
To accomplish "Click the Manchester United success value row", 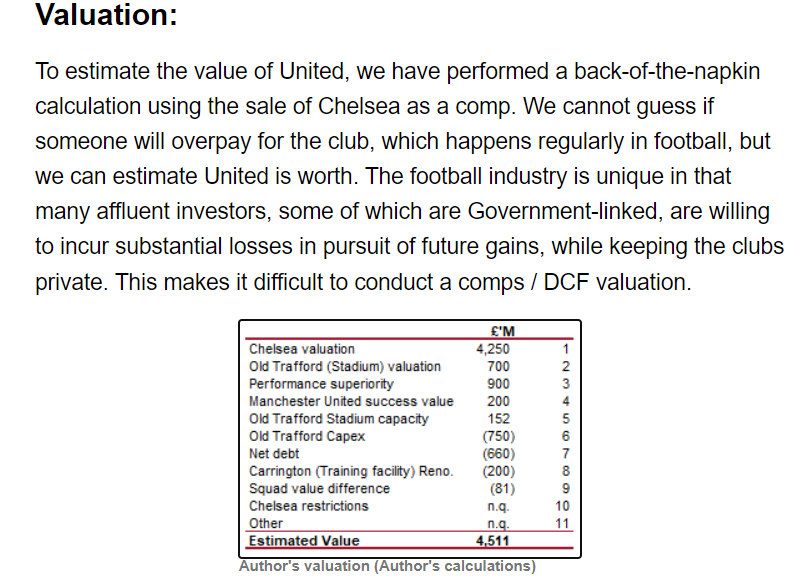I will pyautogui.click(x=410, y=401).
